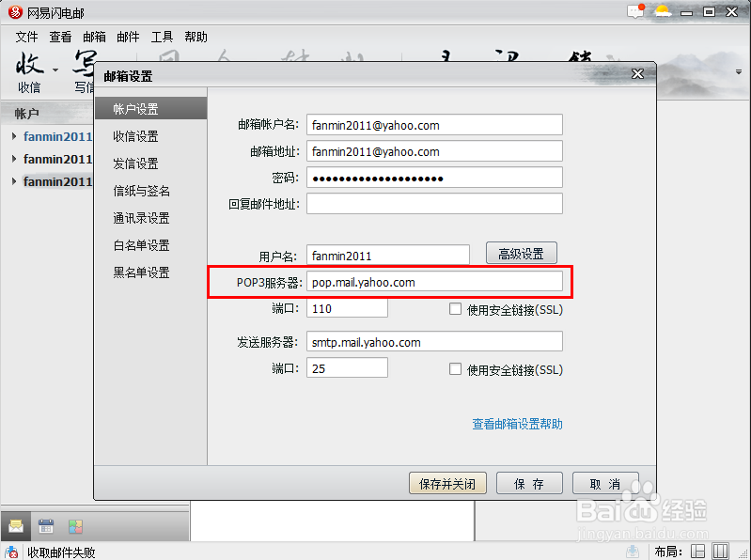Click the 邮箱地址 input field

[x=434, y=151]
